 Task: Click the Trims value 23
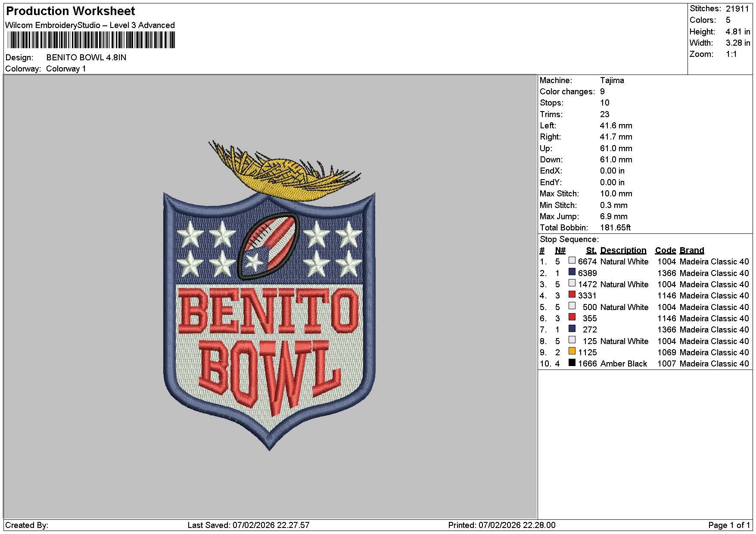(x=604, y=114)
